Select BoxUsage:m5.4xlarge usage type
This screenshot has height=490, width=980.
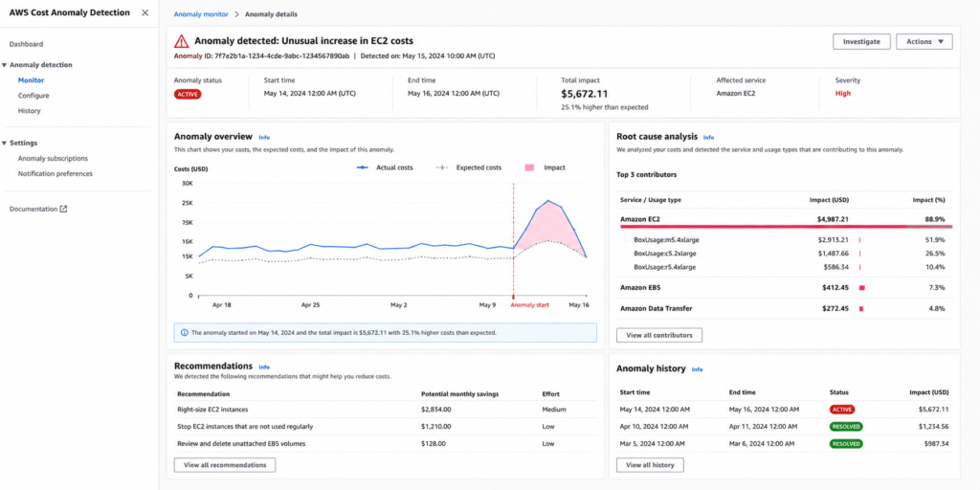(664, 240)
